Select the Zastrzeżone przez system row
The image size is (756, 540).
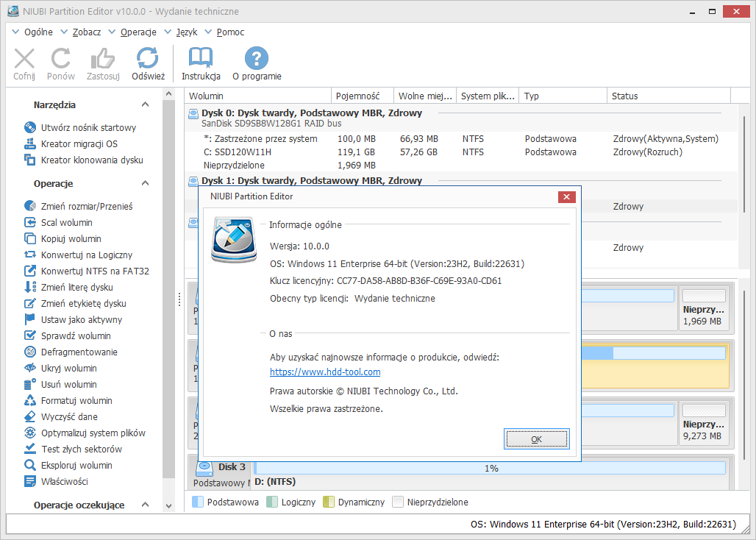461,139
